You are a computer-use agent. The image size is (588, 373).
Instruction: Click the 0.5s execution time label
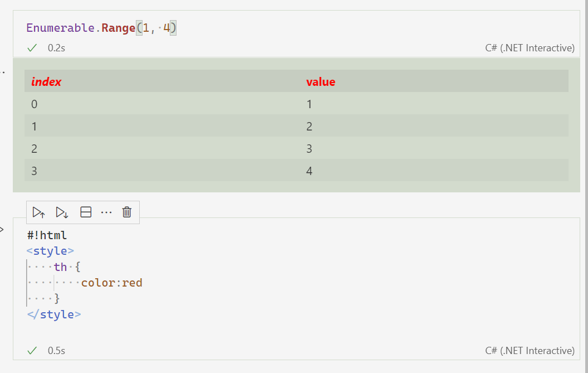tap(56, 351)
